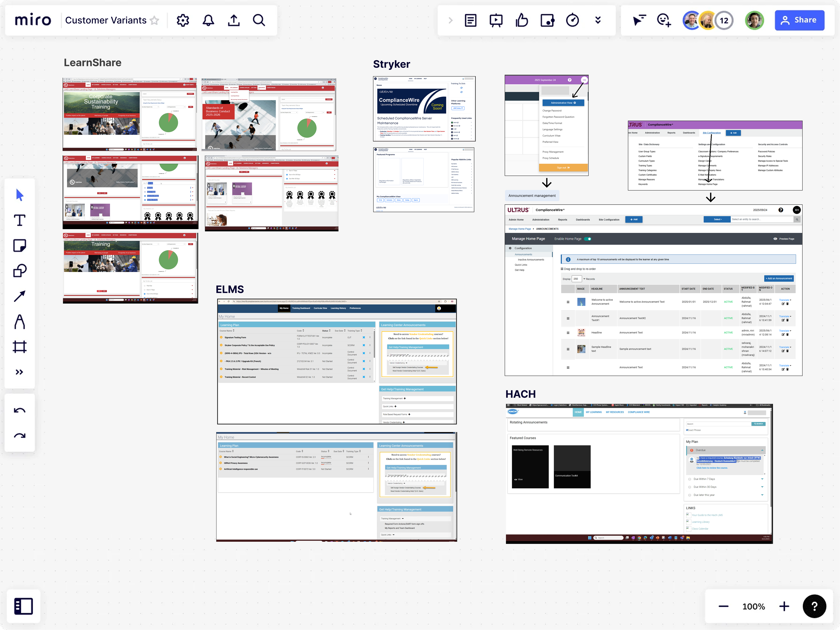Image resolution: width=840 pixels, height=630 pixels.
Task: Pick the Text tool
Action: (x=20, y=220)
